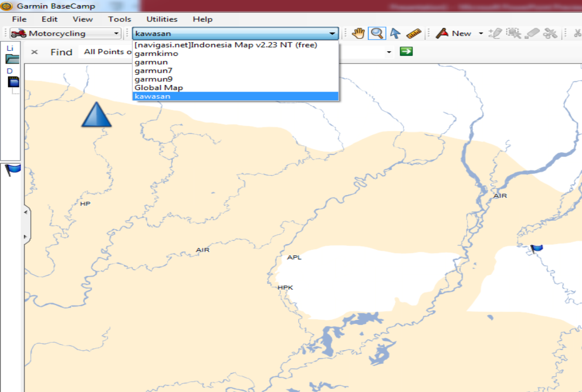Click the APL map label
The width and height of the screenshot is (582, 392).
[x=294, y=257]
